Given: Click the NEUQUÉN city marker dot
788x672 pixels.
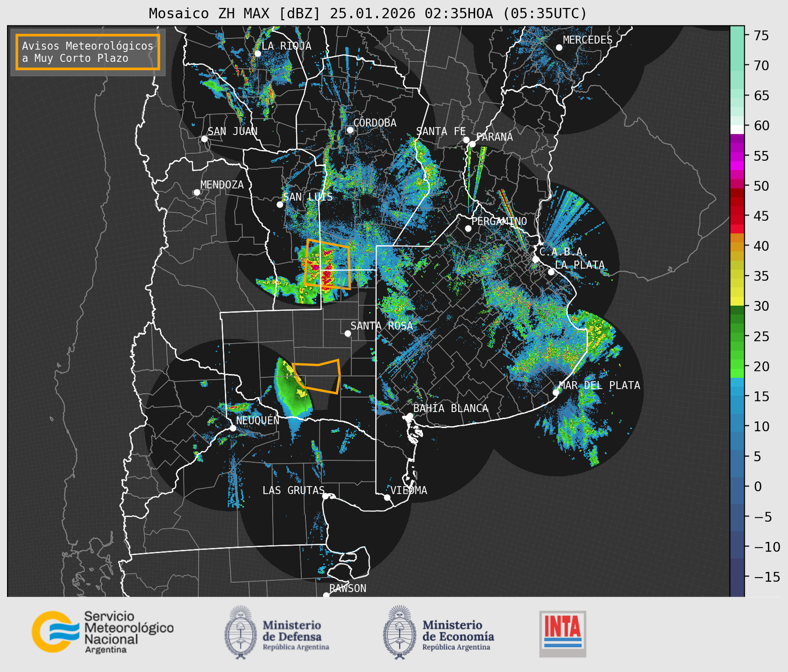Looking at the screenshot, I should pos(233,428).
